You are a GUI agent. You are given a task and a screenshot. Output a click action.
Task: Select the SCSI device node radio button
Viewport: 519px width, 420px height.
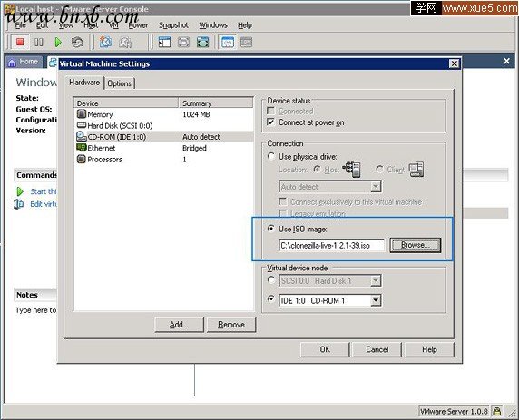pyautogui.click(x=271, y=280)
